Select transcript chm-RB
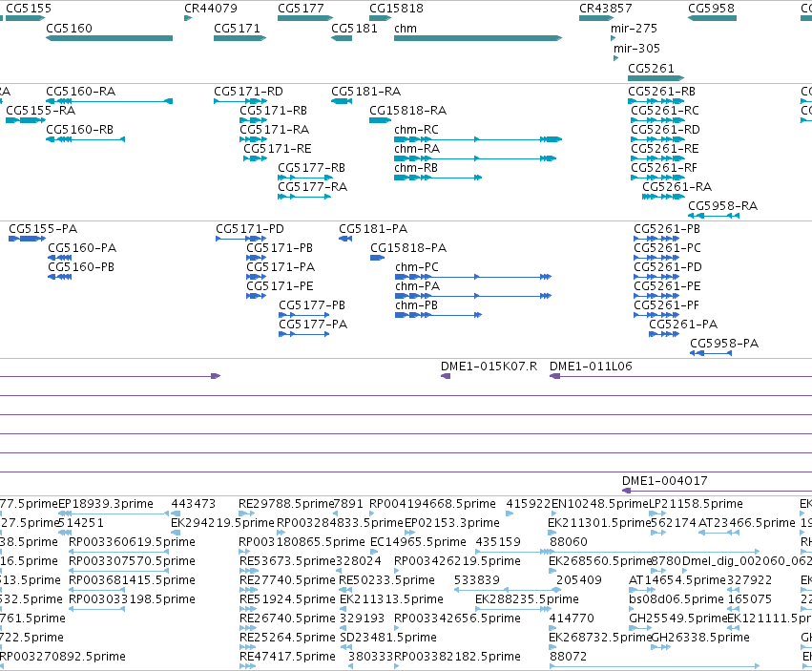The width and height of the screenshot is (812, 671). [416, 168]
